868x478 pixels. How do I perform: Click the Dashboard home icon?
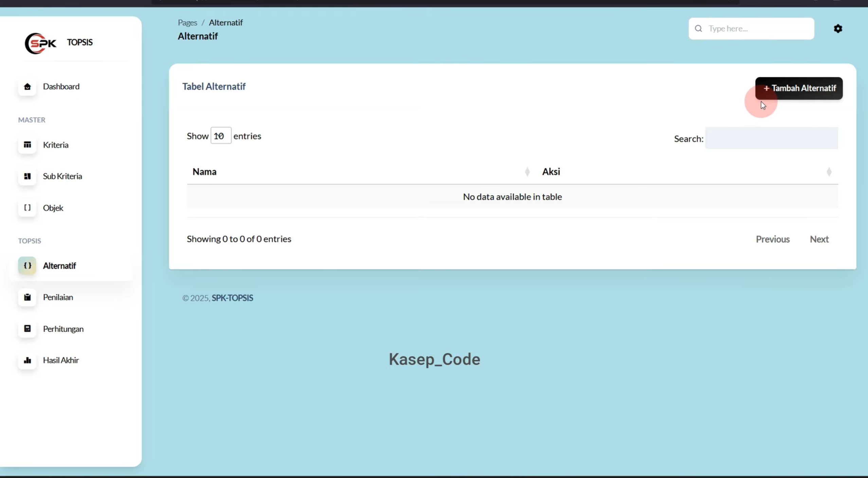pos(28,87)
